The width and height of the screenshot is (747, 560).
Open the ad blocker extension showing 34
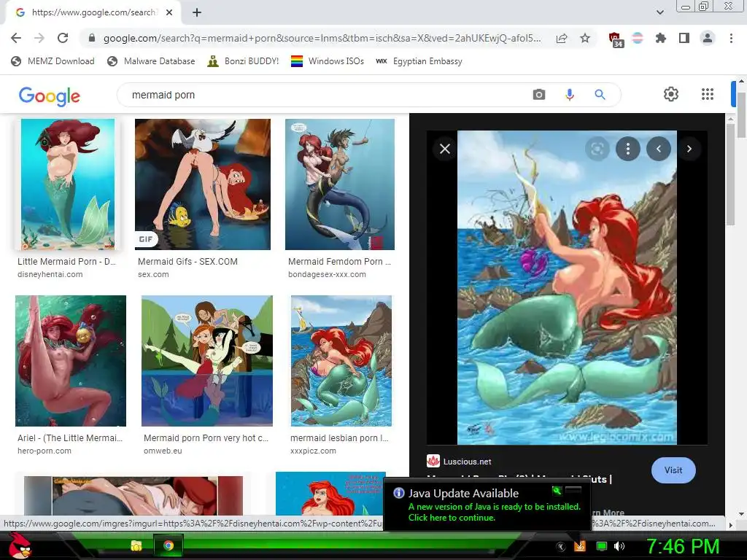point(616,39)
